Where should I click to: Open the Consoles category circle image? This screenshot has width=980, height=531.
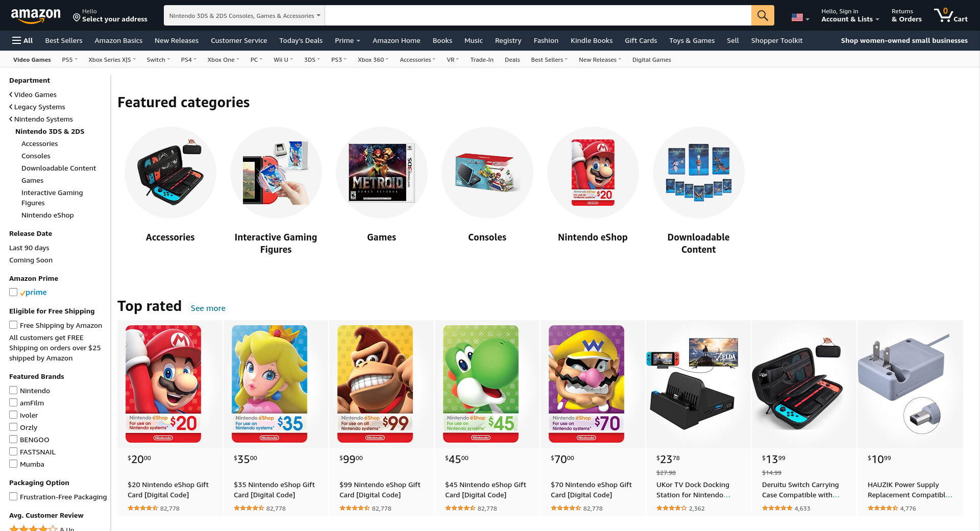pyautogui.click(x=487, y=173)
